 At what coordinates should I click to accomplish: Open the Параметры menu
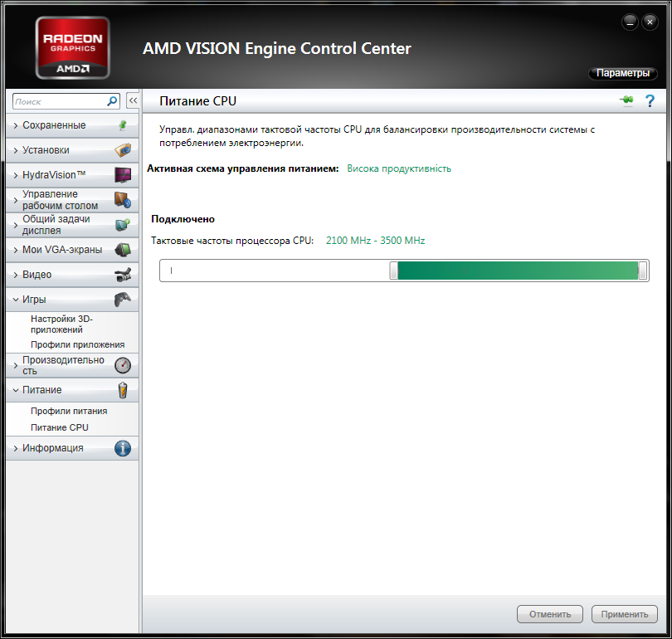click(623, 73)
